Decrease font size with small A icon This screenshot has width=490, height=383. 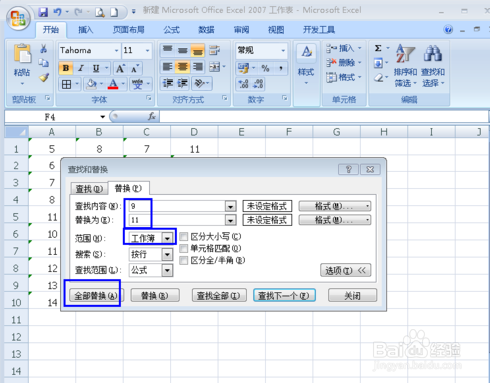tap(135, 69)
